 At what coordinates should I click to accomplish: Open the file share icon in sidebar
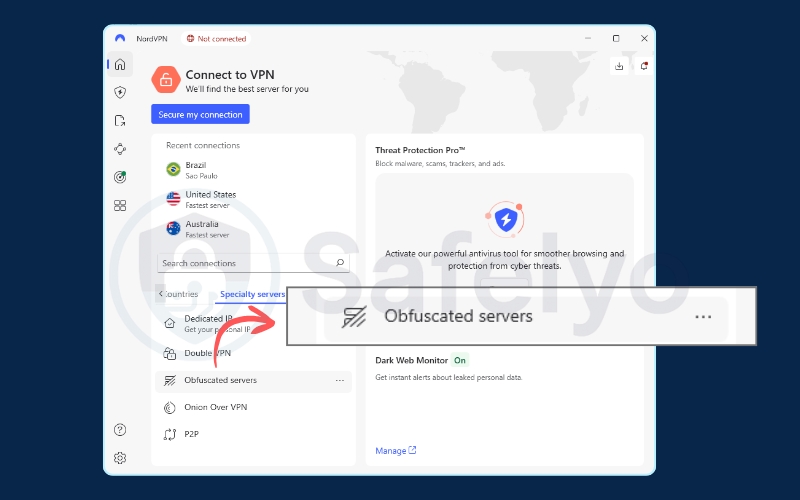[120, 121]
